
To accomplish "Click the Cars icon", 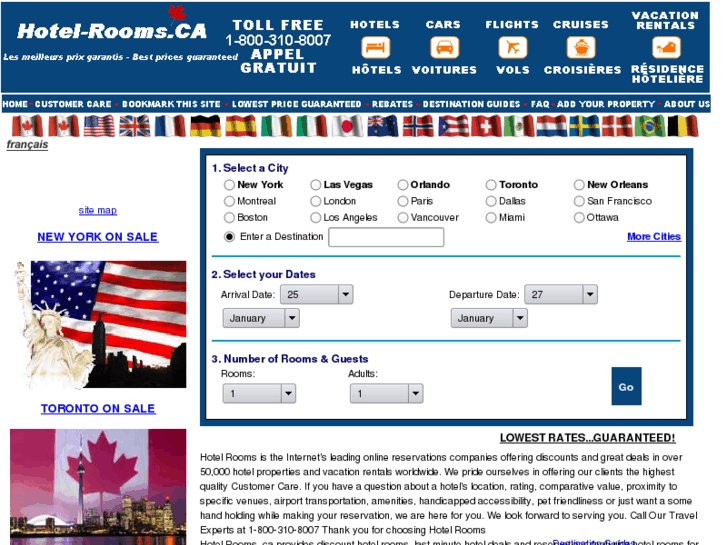I will [444, 47].
